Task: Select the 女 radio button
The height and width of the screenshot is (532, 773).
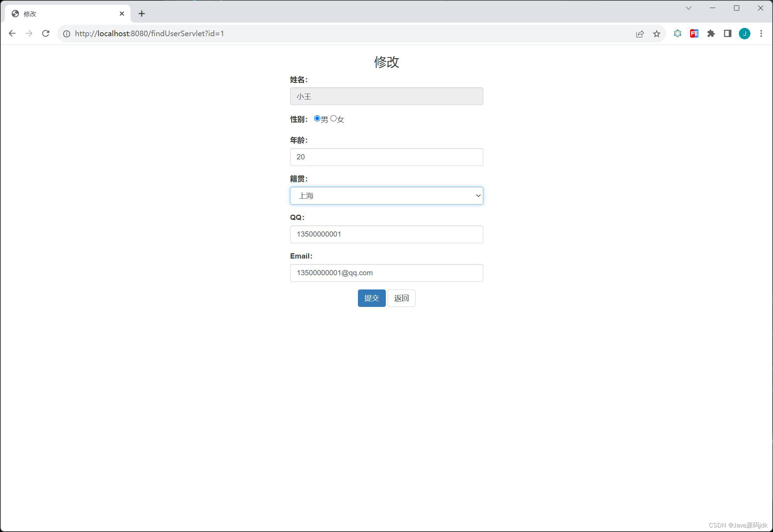Action: click(333, 118)
